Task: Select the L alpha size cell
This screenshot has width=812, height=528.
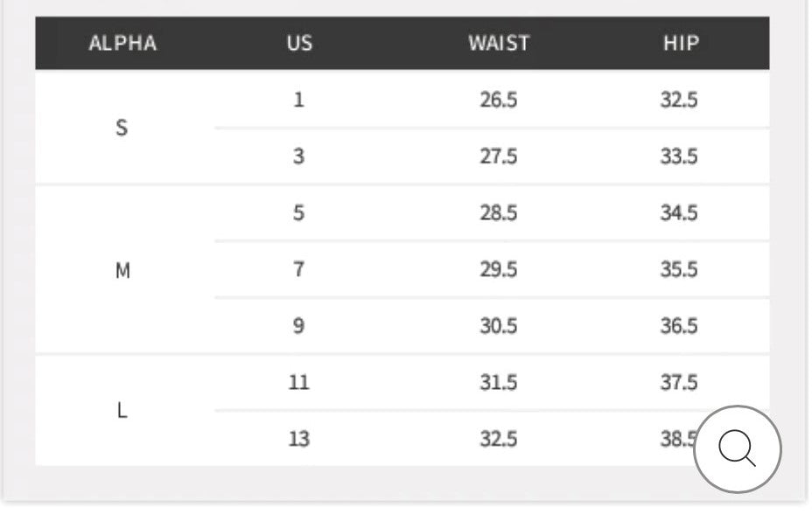Action: (x=122, y=410)
